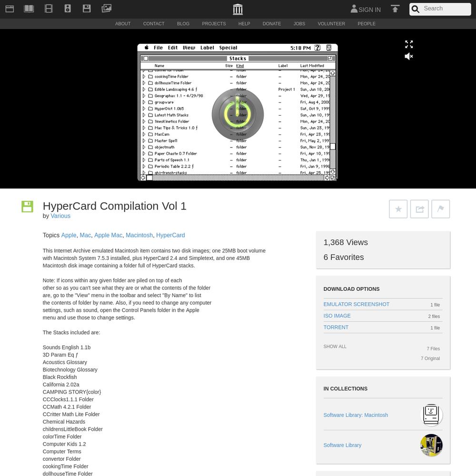Sort by the Kind column header
The image size is (476, 476).
[240, 66]
